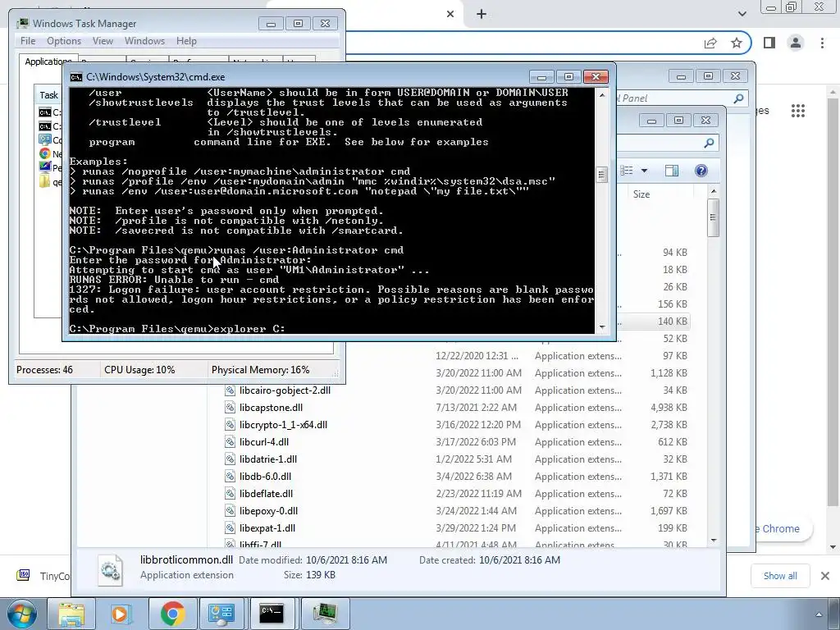Select the libcrypto-1_1-x64.dll file
The height and width of the screenshot is (630, 840).
(283, 425)
